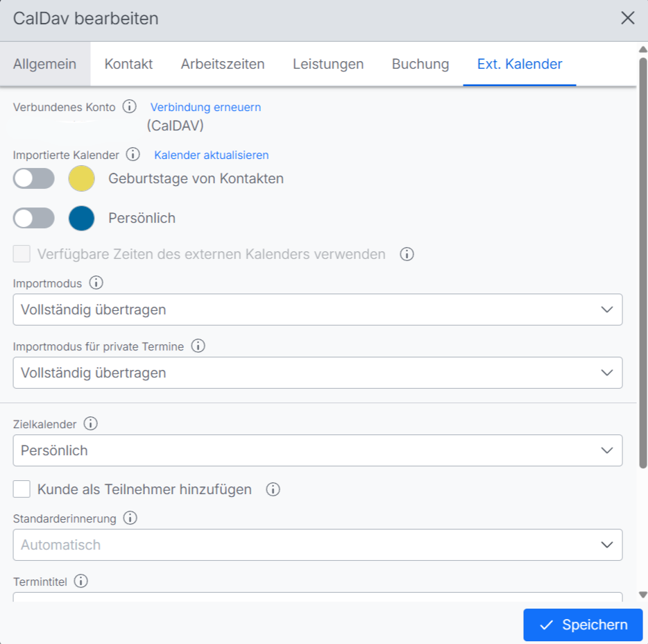Show info for Verfügbare Zeiten des externen Kalenders
The height and width of the screenshot is (644, 648).
pyautogui.click(x=407, y=254)
